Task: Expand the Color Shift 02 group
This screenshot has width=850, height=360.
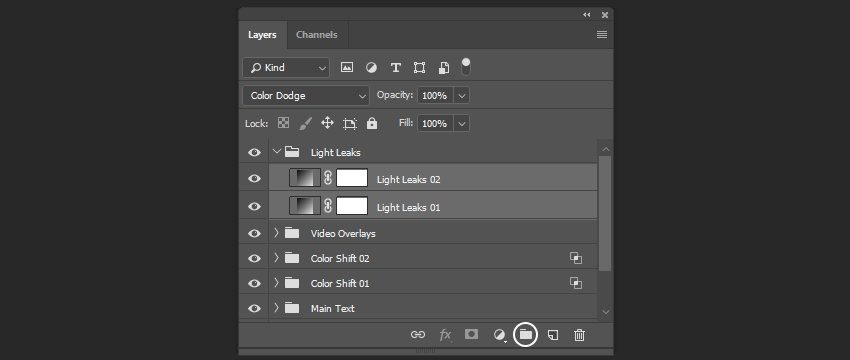Action: [276, 258]
